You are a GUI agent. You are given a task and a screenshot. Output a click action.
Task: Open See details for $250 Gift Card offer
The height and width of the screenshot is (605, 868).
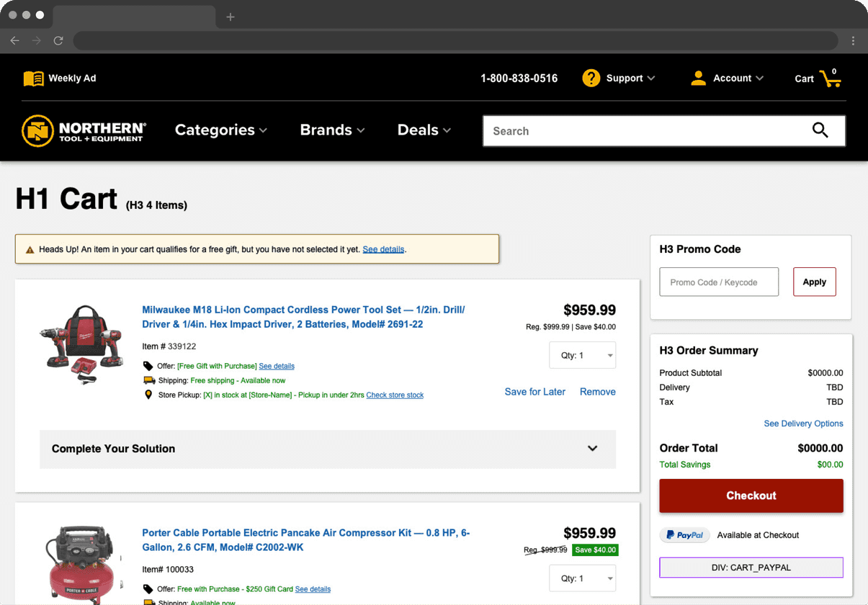[313, 589]
